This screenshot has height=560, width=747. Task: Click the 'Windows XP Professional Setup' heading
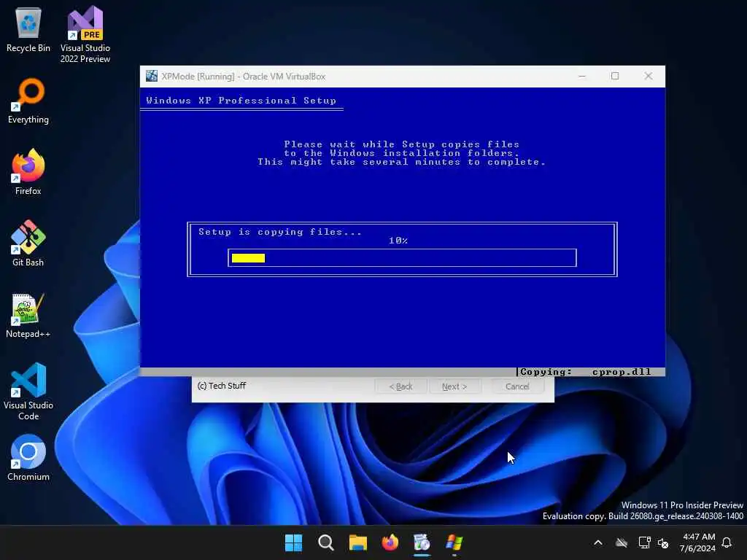coord(241,101)
